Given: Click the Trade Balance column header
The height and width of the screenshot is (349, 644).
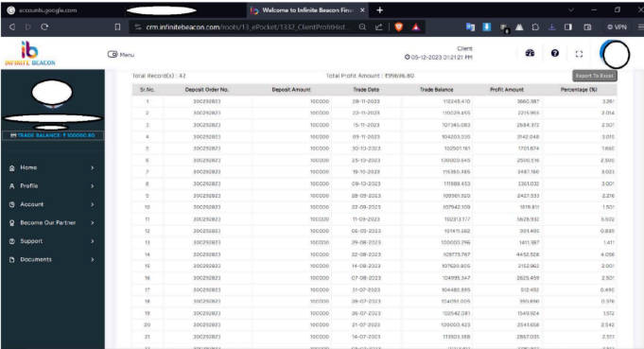Looking at the screenshot, I should (436, 90).
